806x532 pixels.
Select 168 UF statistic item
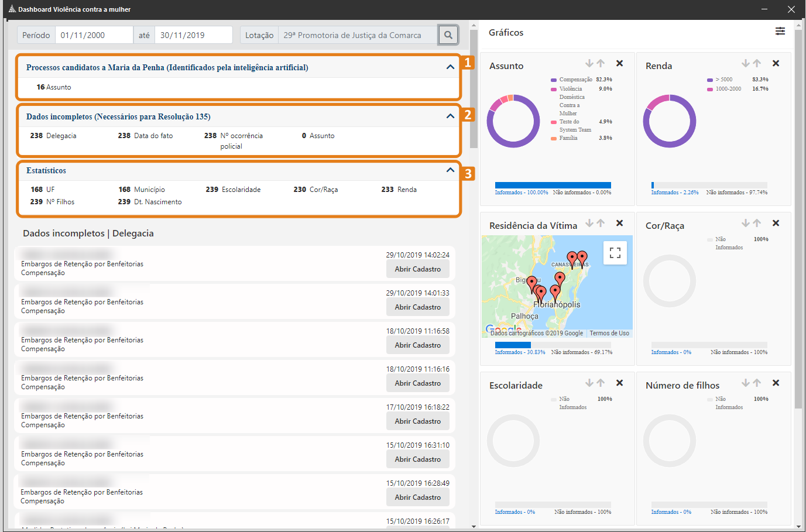(x=43, y=190)
